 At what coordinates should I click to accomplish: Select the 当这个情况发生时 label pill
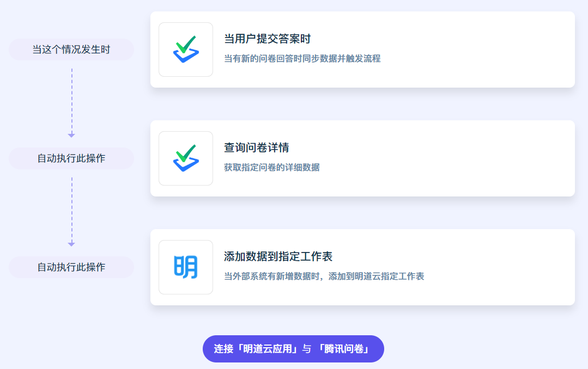tap(71, 50)
